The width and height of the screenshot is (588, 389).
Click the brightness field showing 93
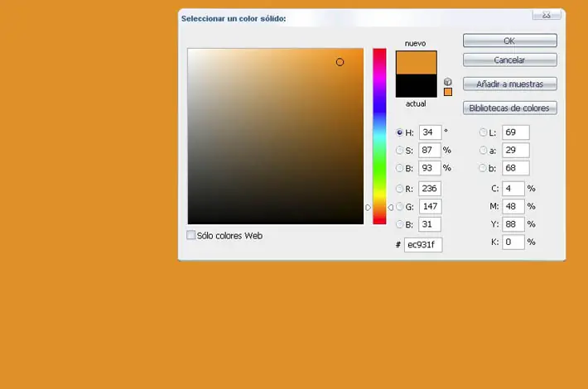(x=430, y=168)
